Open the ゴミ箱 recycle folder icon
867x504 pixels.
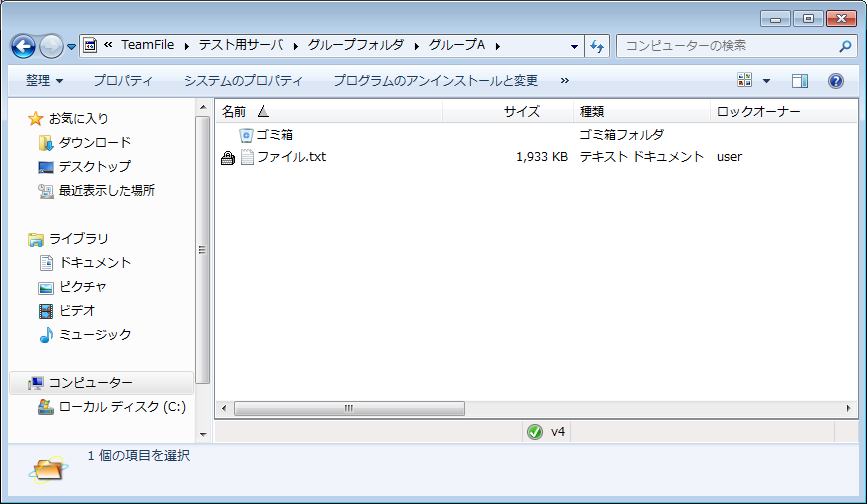pos(247,134)
